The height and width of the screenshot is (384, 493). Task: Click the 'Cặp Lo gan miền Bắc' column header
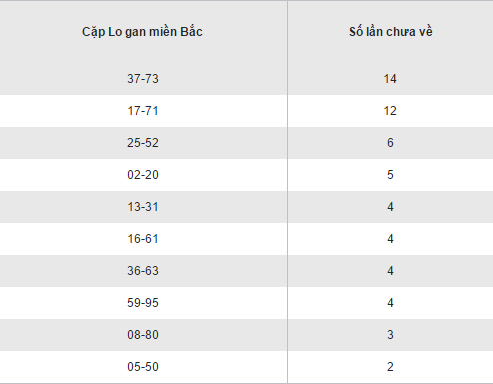[142, 32]
